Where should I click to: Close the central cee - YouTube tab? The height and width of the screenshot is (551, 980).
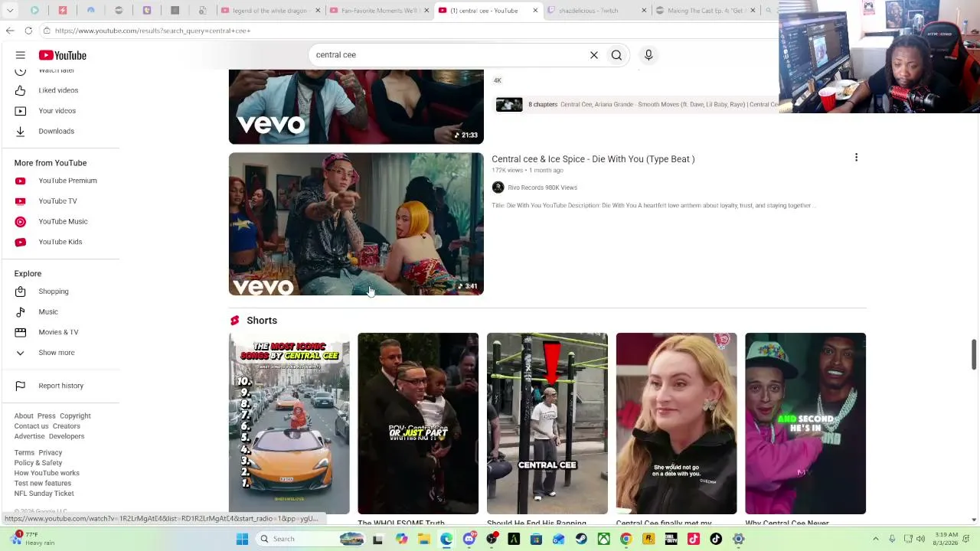(x=535, y=11)
